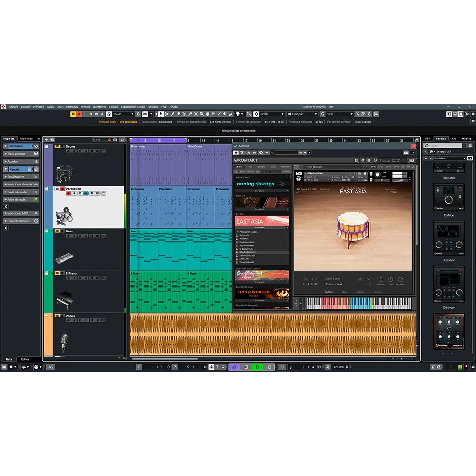Open the Drums track drum kit picture
The image size is (476, 476).
63,173
